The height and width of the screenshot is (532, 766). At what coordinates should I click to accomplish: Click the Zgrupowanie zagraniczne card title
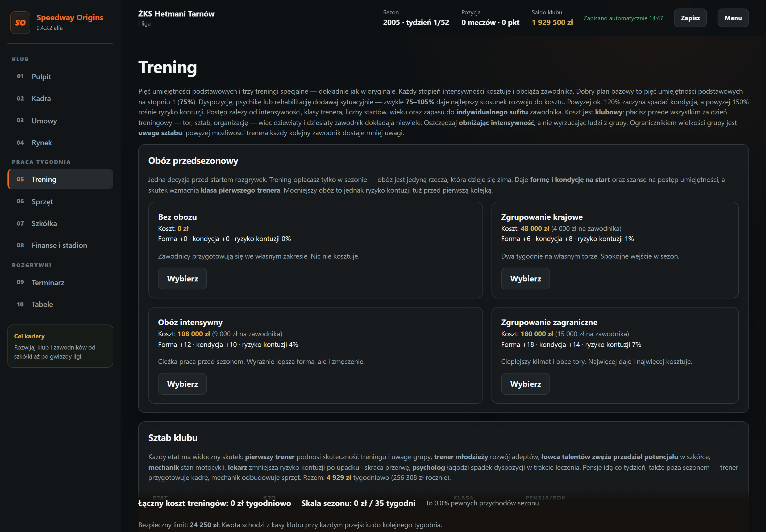click(x=549, y=322)
